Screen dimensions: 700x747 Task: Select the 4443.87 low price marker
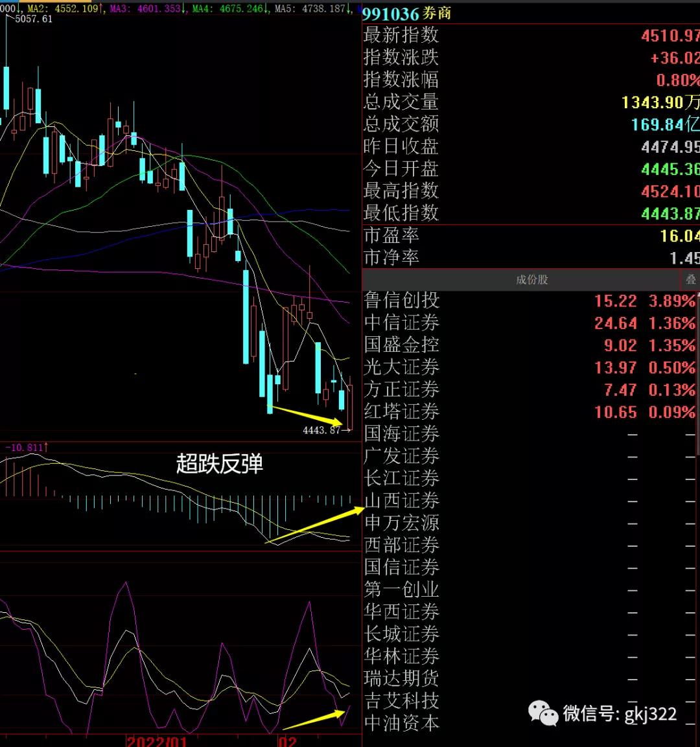click(x=322, y=430)
